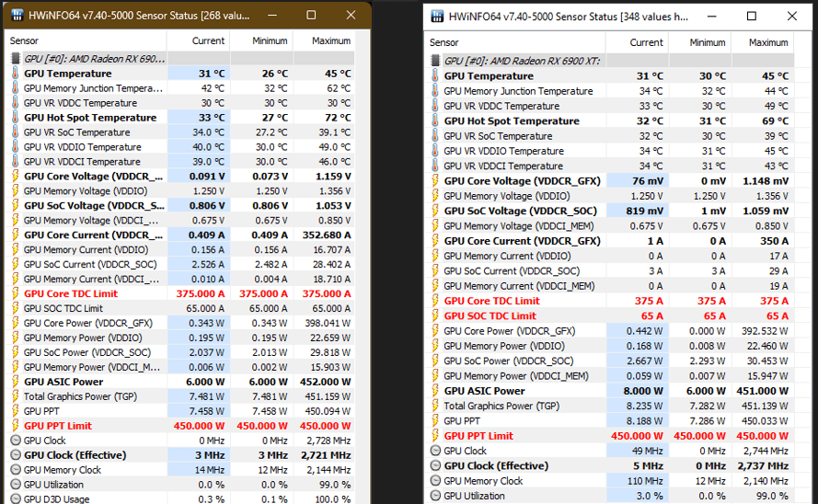Click 819 mV current value in right window
Screen dimensions: 818x504
(x=645, y=211)
